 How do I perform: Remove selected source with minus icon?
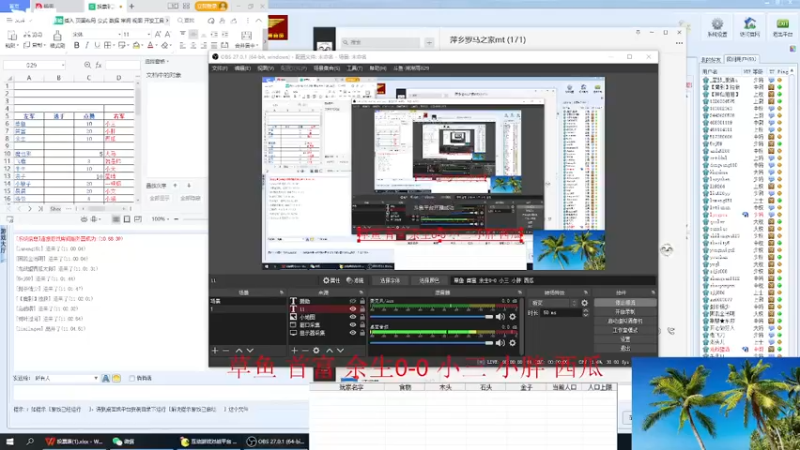pos(305,351)
